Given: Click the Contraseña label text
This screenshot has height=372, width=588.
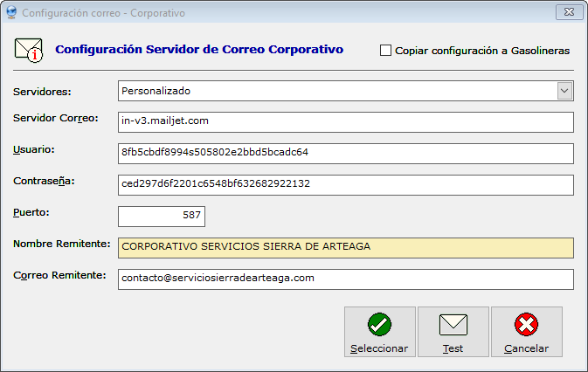Looking at the screenshot, I should coord(45,181).
